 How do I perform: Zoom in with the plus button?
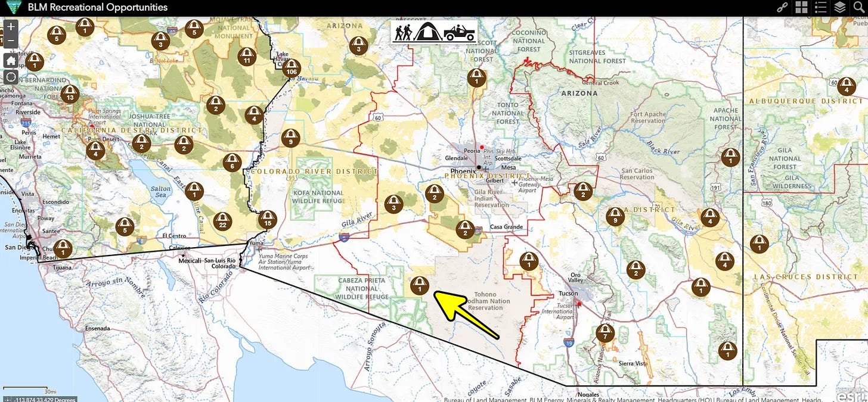point(11,27)
